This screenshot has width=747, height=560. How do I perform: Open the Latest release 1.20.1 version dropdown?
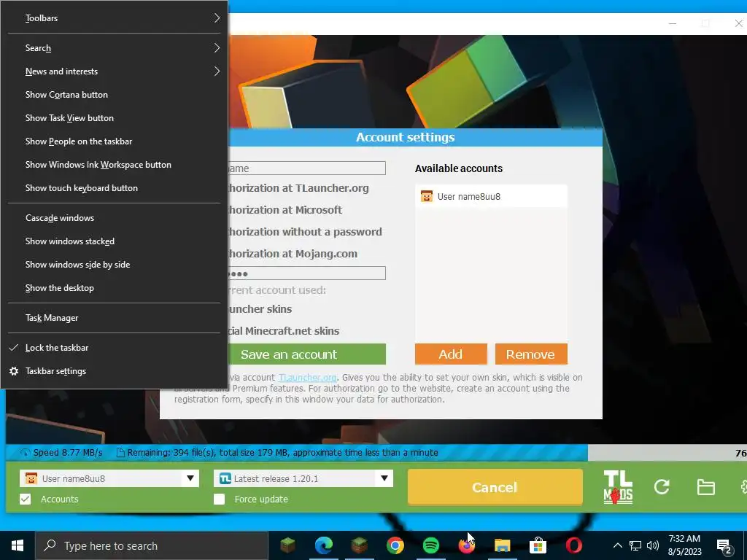(x=384, y=478)
